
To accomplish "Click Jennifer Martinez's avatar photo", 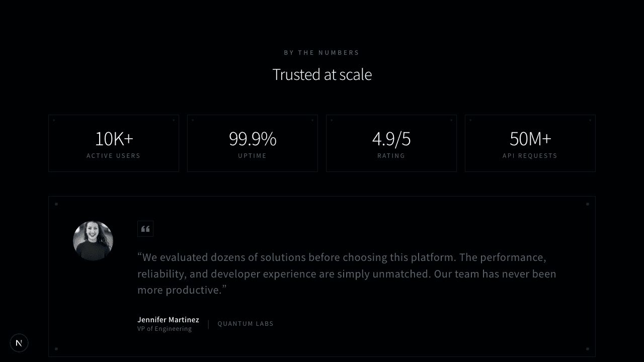I will point(93,241).
